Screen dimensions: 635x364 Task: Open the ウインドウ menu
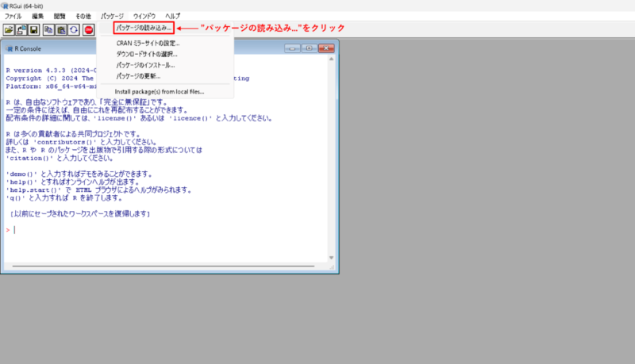[x=144, y=16]
